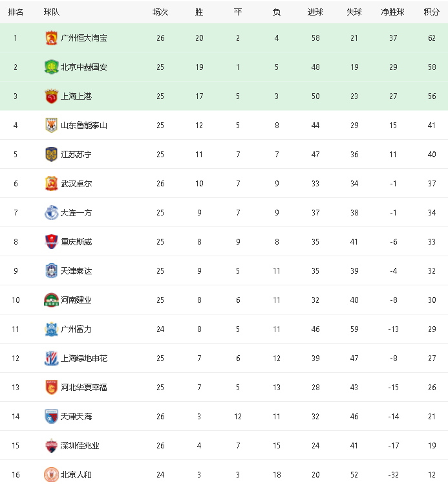This screenshot has height=484, width=448.
Task: Click the 上海绿地申花 team logo
Action: (x=51, y=358)
